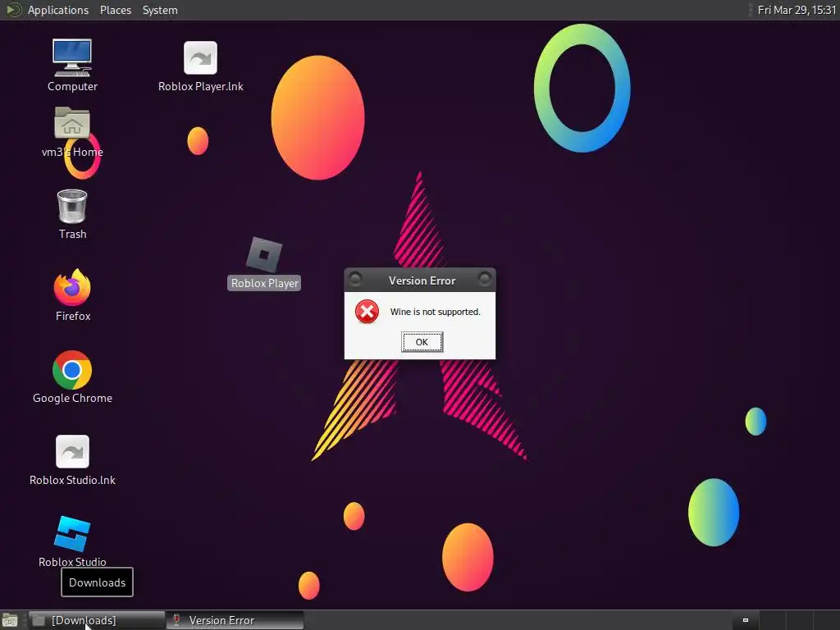The image size is (840, 630).
Task: Click the right window button of Version Error dialog
Action: click(x=484, y=279)
